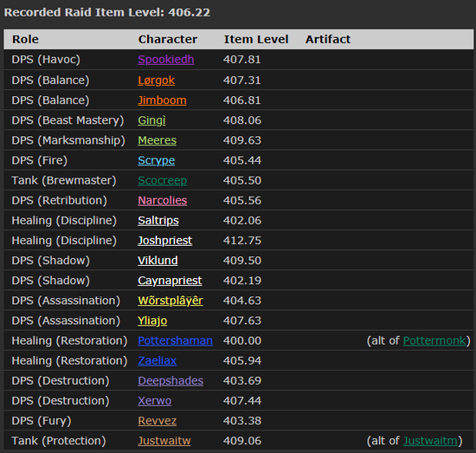This screenshot has width=476, height=453.
Task: Open the Pottermonk main character link
Action: click(434, 341)
